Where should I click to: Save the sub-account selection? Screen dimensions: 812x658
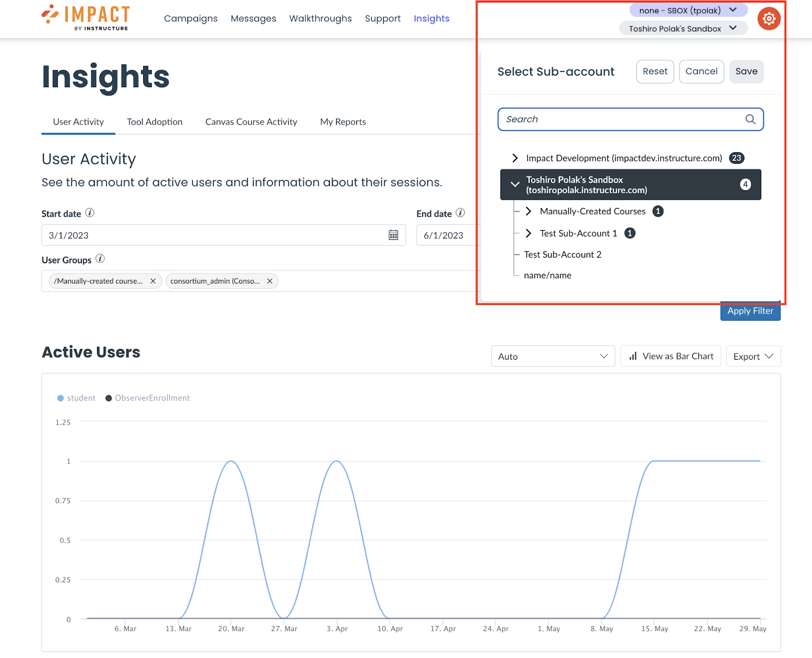(747, 72)
